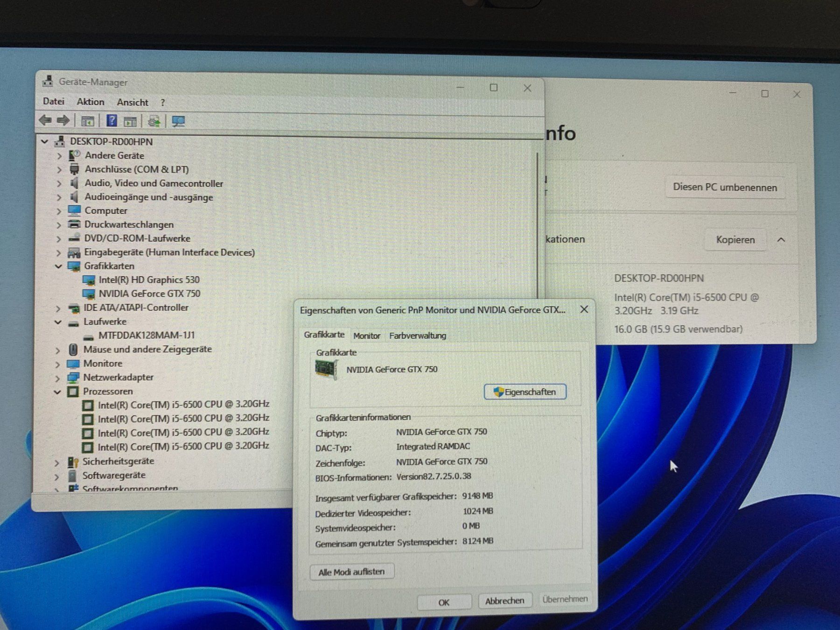This screenshot has height=630, width=840.
Task: Click the Forward arrow in Geräte-Manager toolbar
Action: [x=63, y=120]
